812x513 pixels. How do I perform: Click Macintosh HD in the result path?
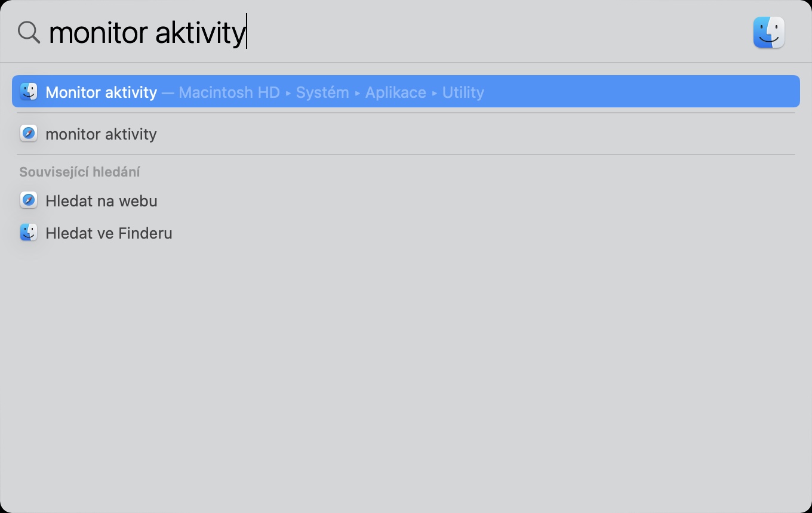pyautogui.click(x=229, y=92)
